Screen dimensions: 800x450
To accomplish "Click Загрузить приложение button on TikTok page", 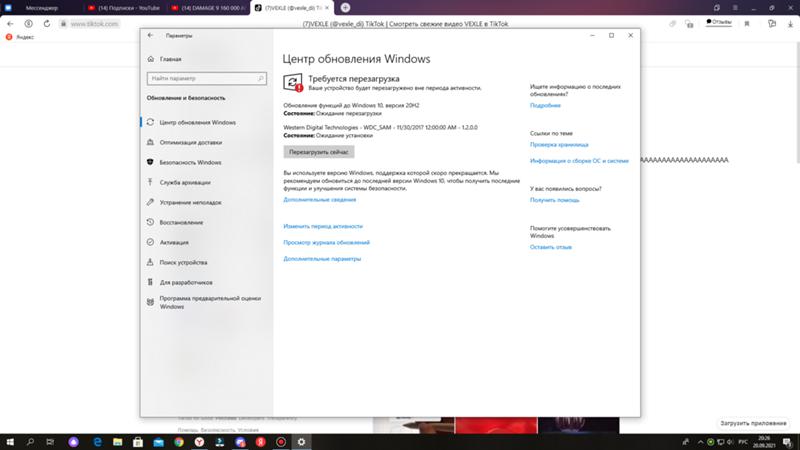I will tap(753, 423).
